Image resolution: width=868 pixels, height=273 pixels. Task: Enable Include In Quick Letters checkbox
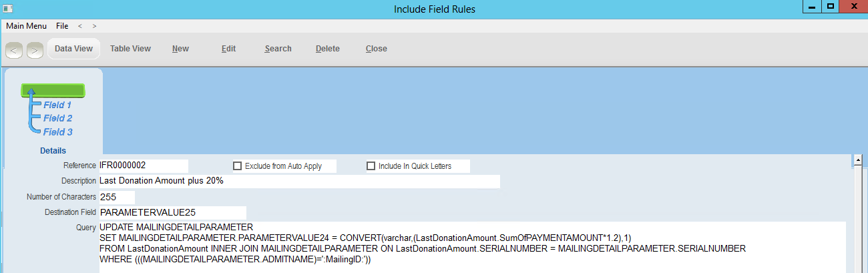[371, 166]
